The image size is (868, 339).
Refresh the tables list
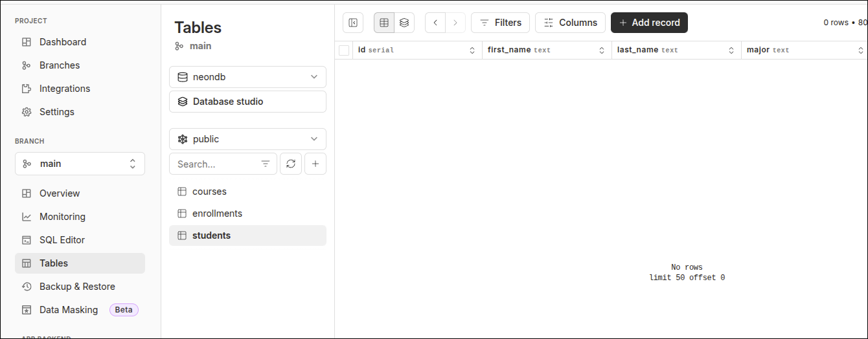click(291, 164)
